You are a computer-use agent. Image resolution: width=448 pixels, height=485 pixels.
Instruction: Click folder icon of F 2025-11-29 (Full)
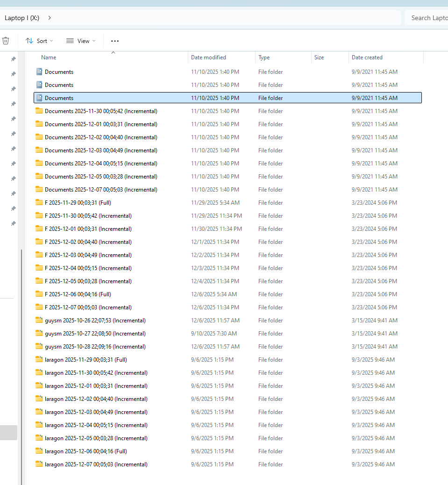click(39, 203)
